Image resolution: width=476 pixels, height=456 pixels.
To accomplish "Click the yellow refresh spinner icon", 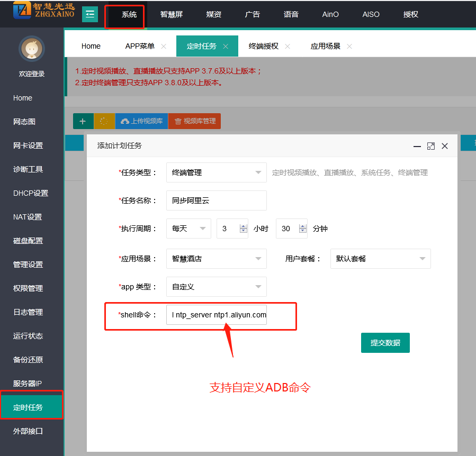I will 104,121.
